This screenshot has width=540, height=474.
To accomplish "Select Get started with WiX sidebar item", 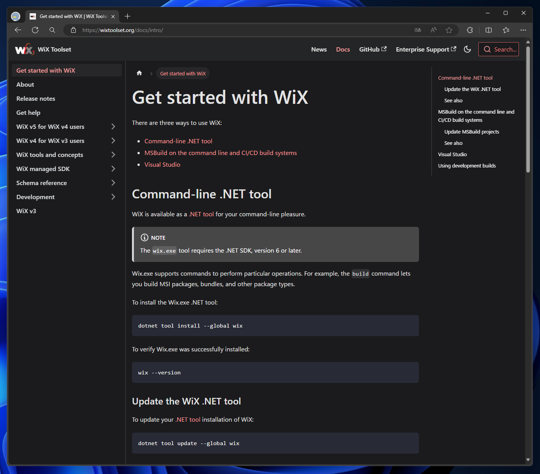I will tap(66, 70).
